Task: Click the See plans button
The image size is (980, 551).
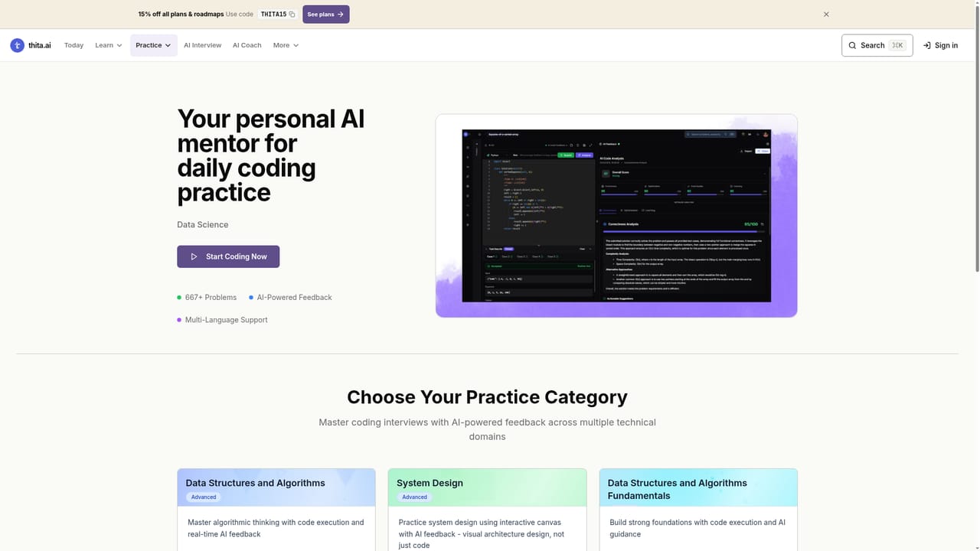Action: coord(326,15)
